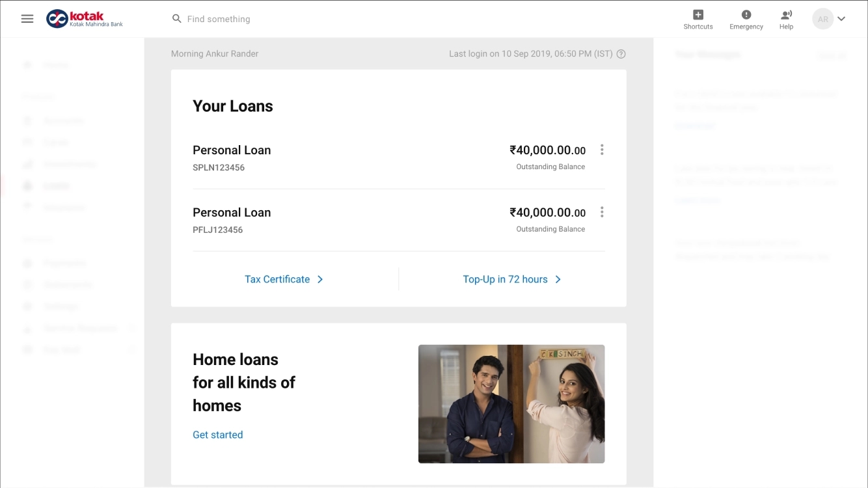Click the Kotak Mahindra Bank logo
The image size is (868, 488).
pos(85,18)
